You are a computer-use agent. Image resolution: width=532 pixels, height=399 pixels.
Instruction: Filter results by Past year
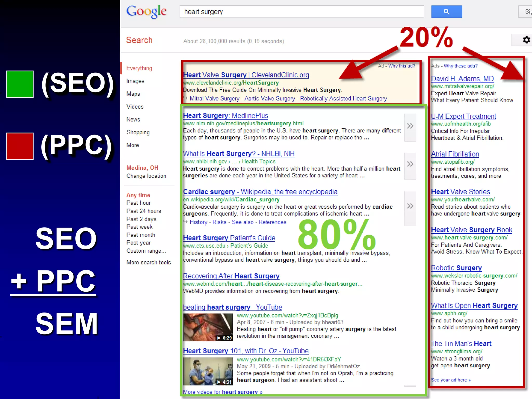point(138,243)
